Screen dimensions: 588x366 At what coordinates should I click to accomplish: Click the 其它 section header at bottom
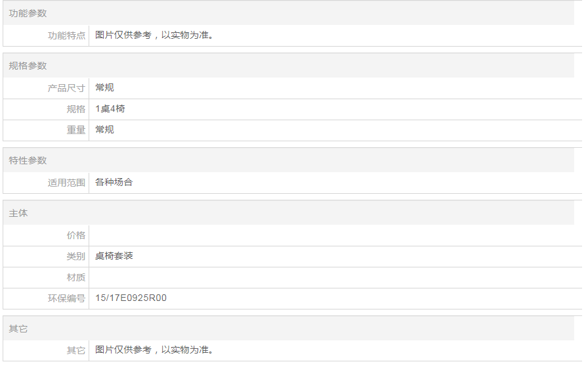click(18, 329)
